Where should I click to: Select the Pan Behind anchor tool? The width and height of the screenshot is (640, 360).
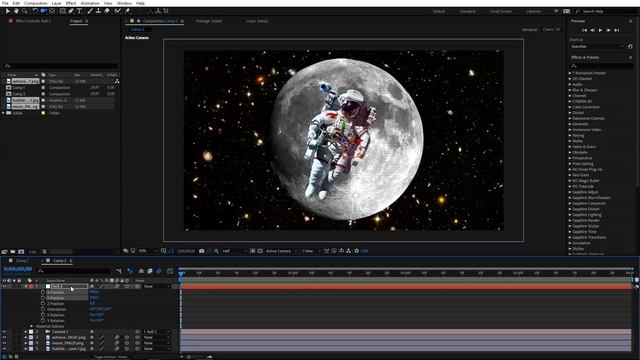[x=52, y=11]
